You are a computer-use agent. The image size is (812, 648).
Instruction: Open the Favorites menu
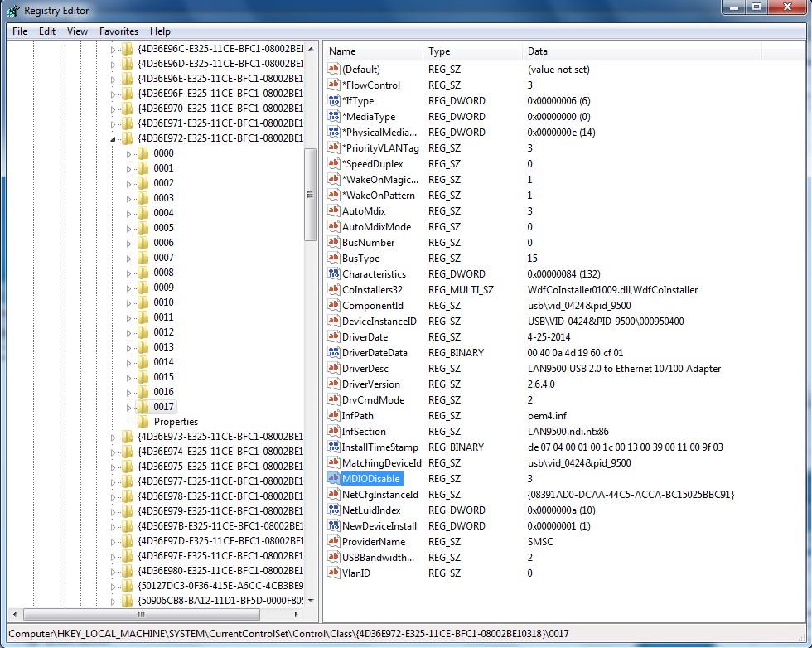coord(118,31)
